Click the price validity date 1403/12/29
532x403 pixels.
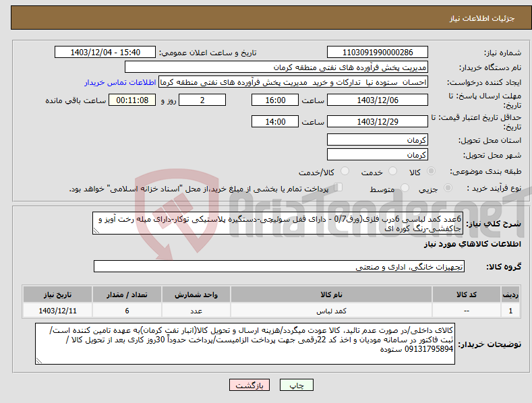(378, 121)
